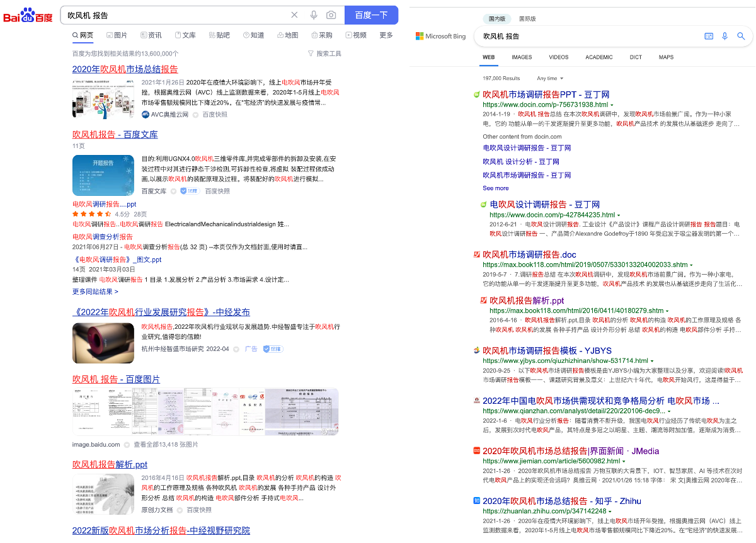Open 吹风机市场调研报告模板 - YJBYS result
The width and height of the screenshot is (756, 543).
547,351
